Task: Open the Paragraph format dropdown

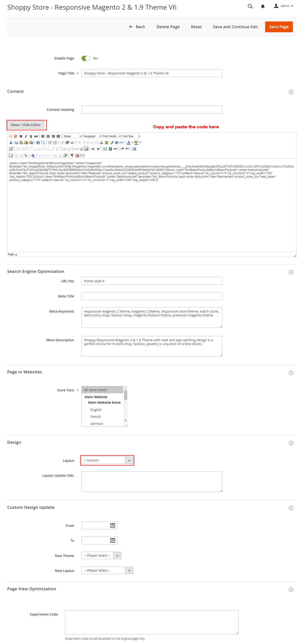Action: [92, 136]
